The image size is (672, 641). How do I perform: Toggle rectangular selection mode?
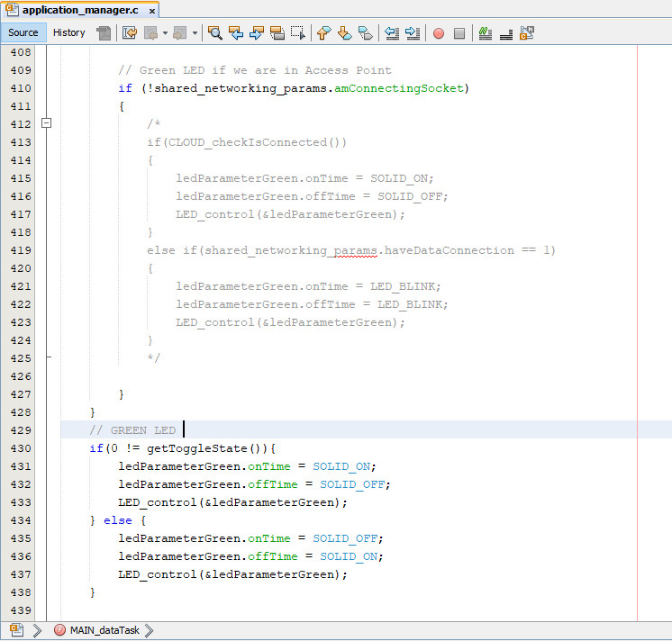(x=298, y=33)
